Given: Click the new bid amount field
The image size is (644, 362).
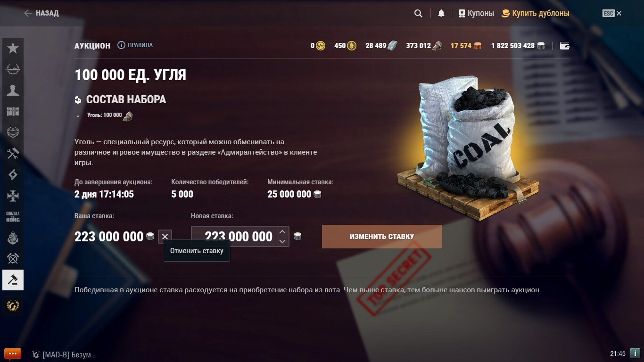Looking at the screenshot, I should pyautogui.click(x=234, y=237).
